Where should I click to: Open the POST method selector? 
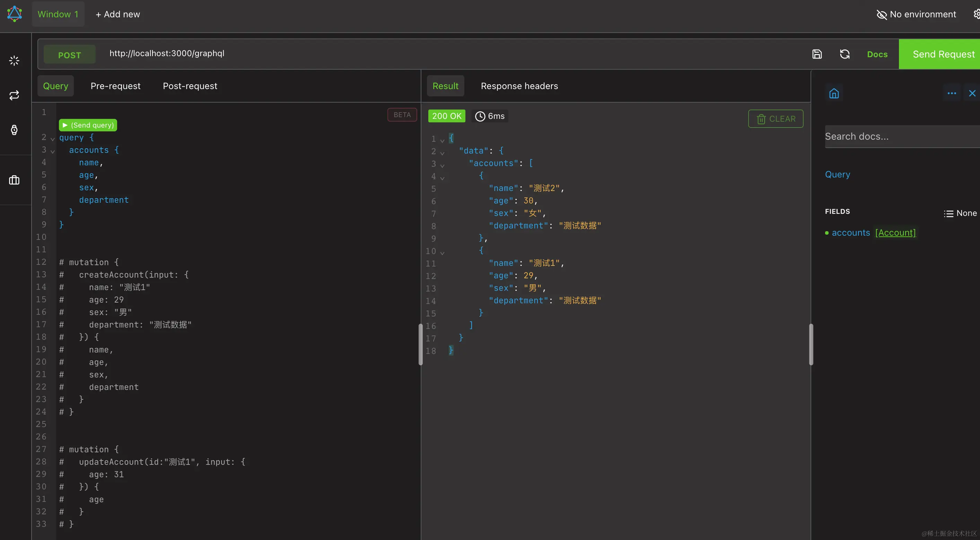(x=70, y=55)
